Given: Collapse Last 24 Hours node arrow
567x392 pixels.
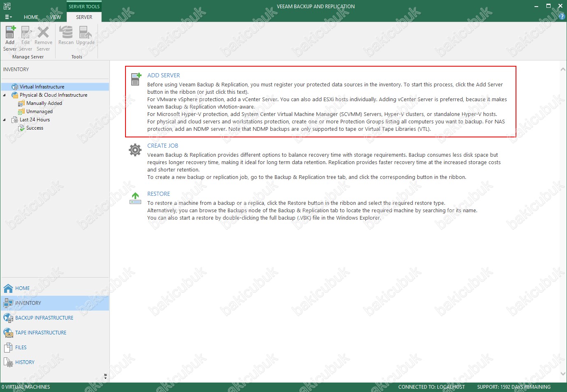Looking at the screenshot, I should pos(5,120).
